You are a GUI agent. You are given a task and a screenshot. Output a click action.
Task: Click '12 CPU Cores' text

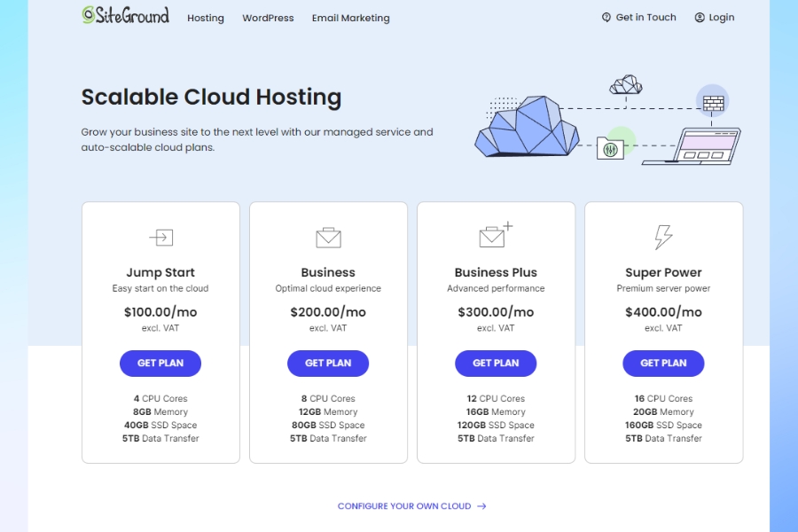pos(496,399)
